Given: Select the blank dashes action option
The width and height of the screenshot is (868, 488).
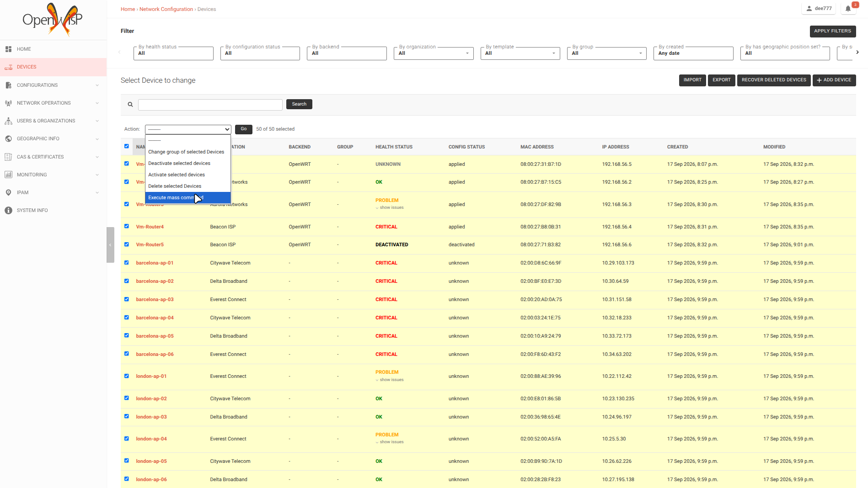Looking at the screenshot, I should click(188, 140).
